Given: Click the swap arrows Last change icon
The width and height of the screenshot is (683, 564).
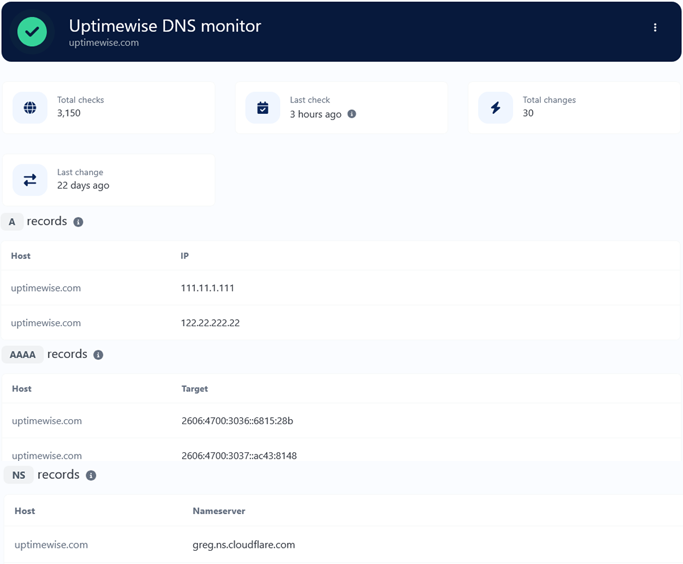Looking at the screenshot, I should [x=30, y=179].
